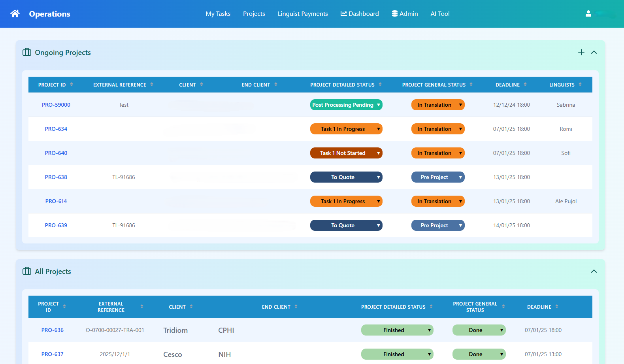Sort All Projects by Project ID
This screenshot has width=624, height=364.
tap(64, 307)
